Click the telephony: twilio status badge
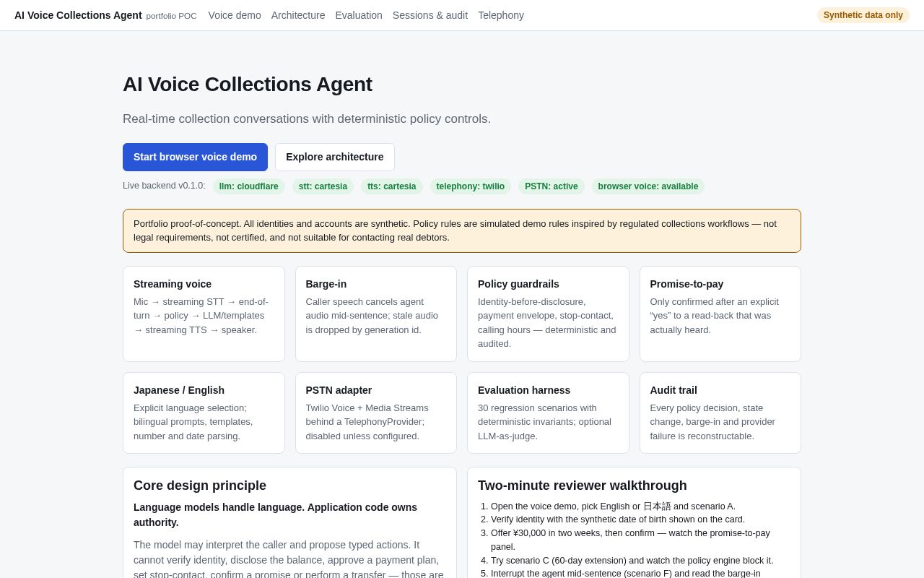 tap(471, 186)
